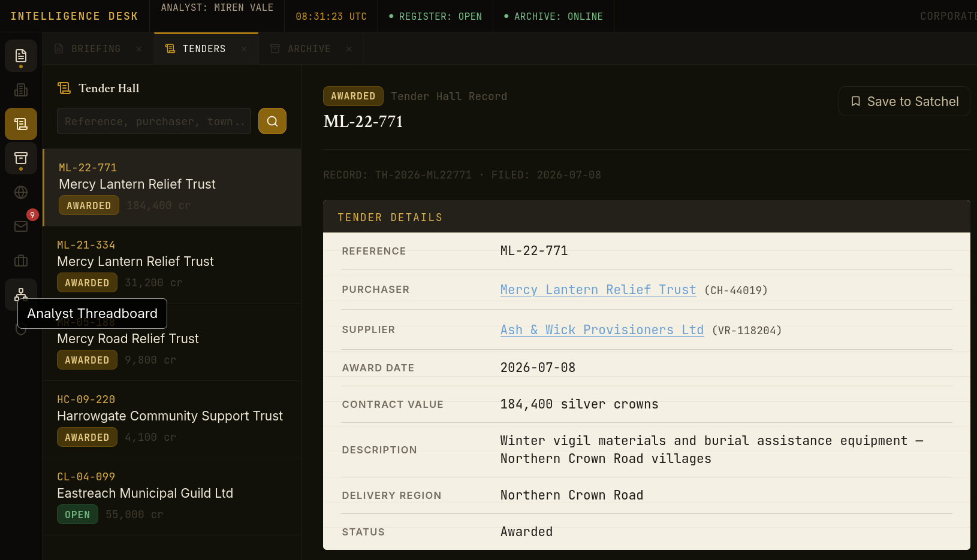Click analyst name Miren Vale
The height and width of the screenshot is (560, 977).
pos(217,8)
